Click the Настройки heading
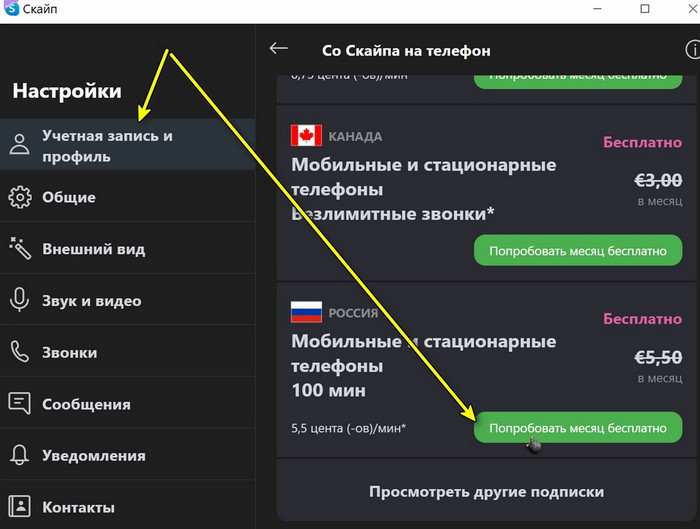 (x=67, y=91)
